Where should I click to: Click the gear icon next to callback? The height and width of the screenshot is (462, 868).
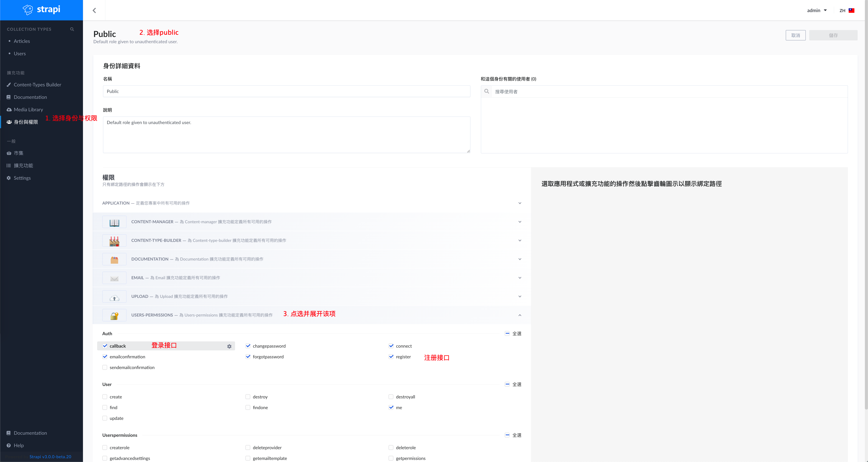click(229, 346)
